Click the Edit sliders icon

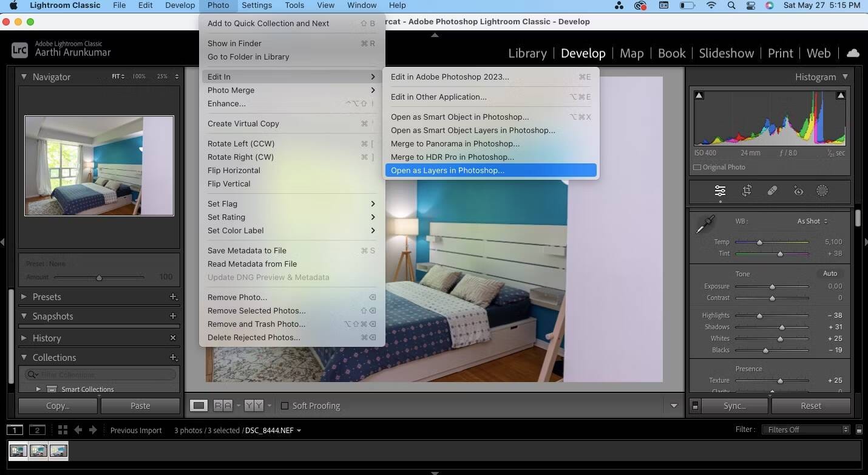pos(720,191)
